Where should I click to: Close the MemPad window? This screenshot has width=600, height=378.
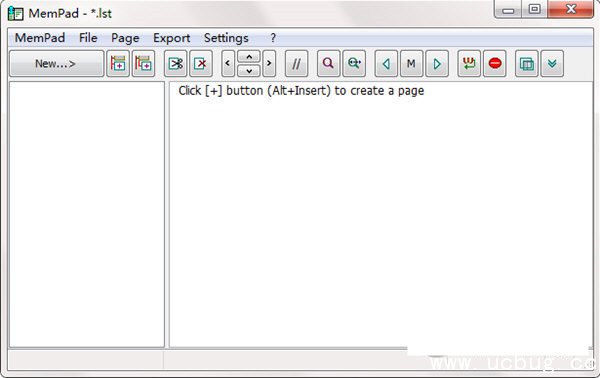[571, 10]
